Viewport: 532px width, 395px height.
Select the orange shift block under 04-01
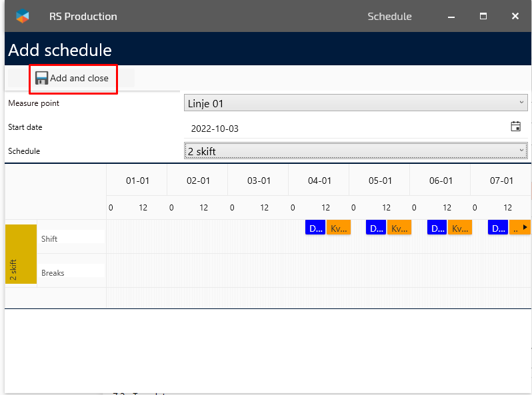(x=339, y=228)
